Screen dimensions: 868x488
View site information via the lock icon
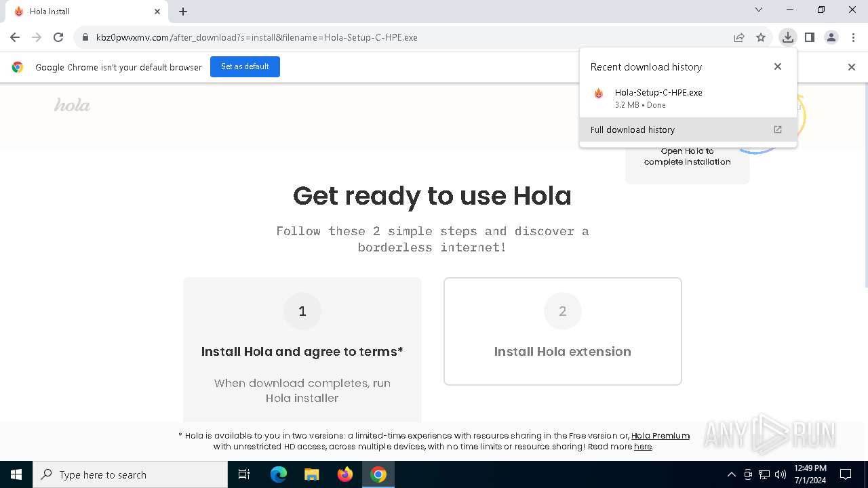point(85,37)
